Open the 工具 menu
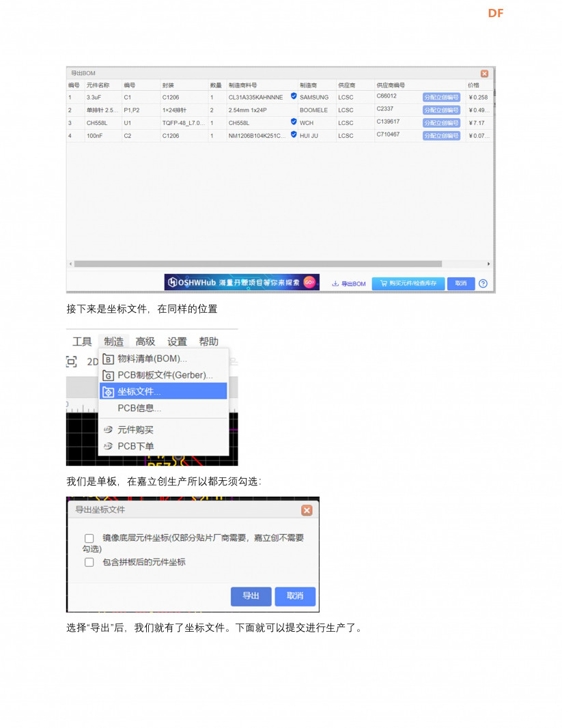Viewport: 562px width, 728px height. [82, 341]
